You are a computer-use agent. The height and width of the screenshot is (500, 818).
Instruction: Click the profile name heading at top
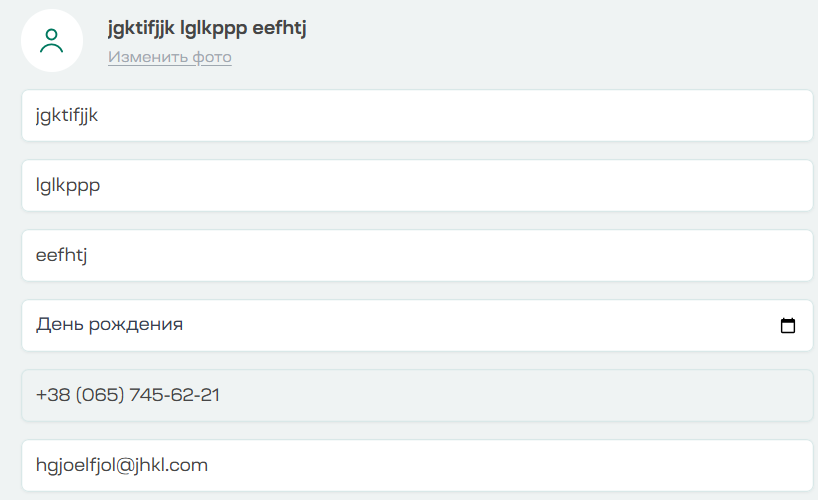pos(207,28)
